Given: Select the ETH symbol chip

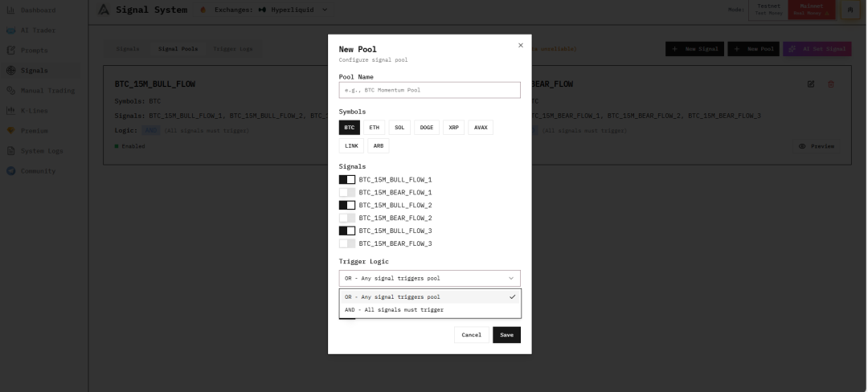Looking at the screenshot, I should tap(374, 127).
